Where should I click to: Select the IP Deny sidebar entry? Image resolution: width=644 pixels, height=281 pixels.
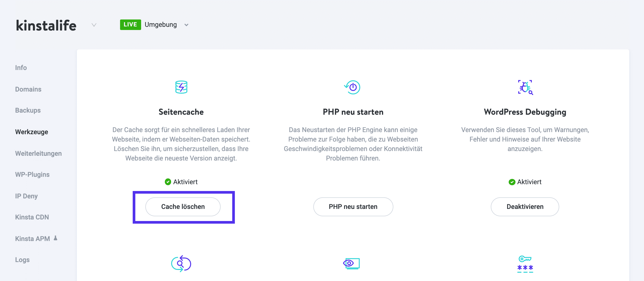[26, 196]
